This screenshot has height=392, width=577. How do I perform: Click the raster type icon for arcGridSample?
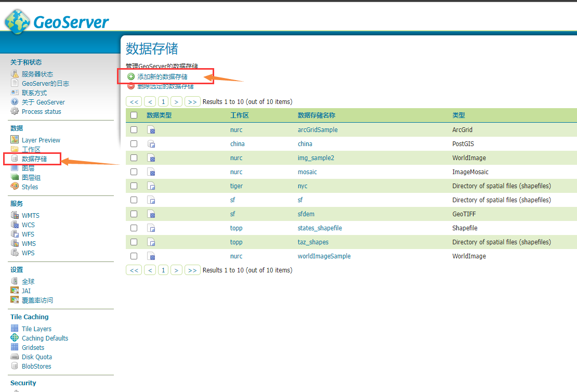(151, 129)
